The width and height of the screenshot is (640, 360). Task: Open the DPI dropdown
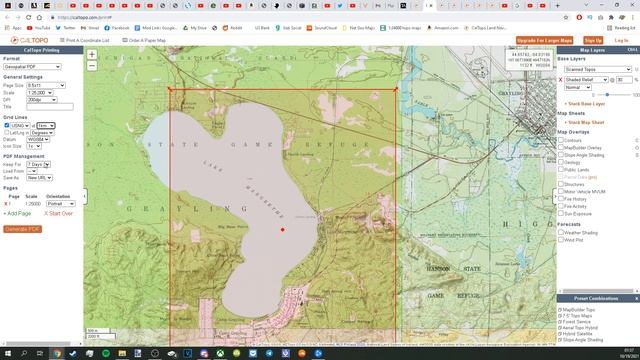coord(42,100)
